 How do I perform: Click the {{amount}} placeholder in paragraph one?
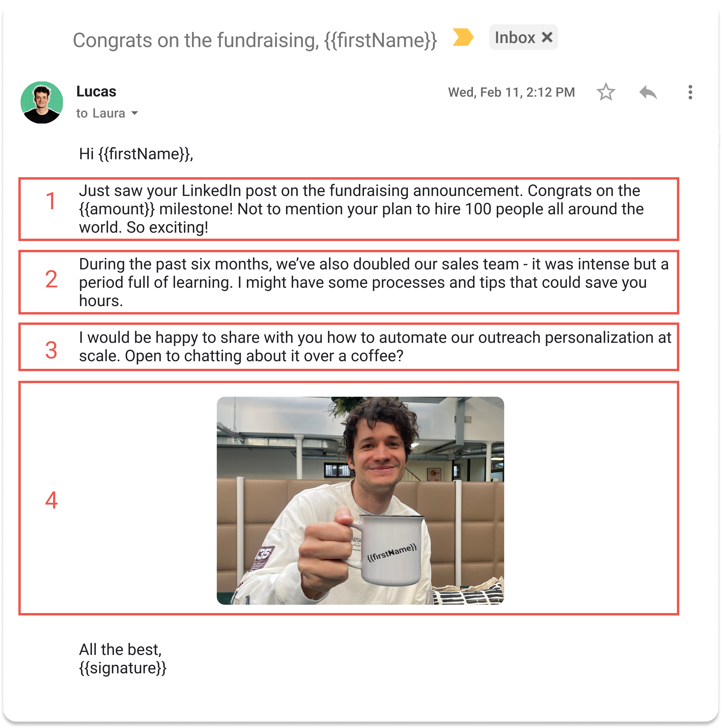coord(117,209)
